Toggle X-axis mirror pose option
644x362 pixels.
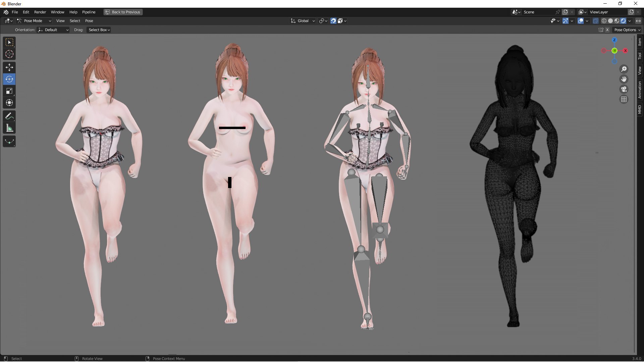point(607,30)
